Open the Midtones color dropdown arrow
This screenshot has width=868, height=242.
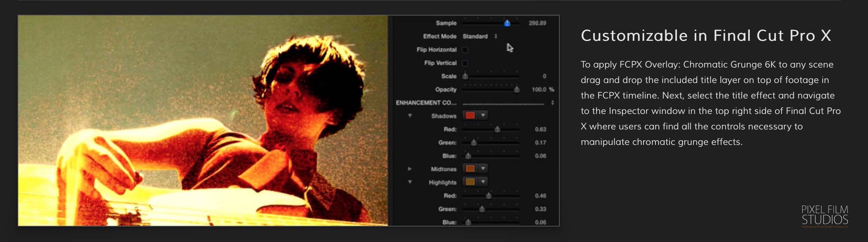click(483, 168)
